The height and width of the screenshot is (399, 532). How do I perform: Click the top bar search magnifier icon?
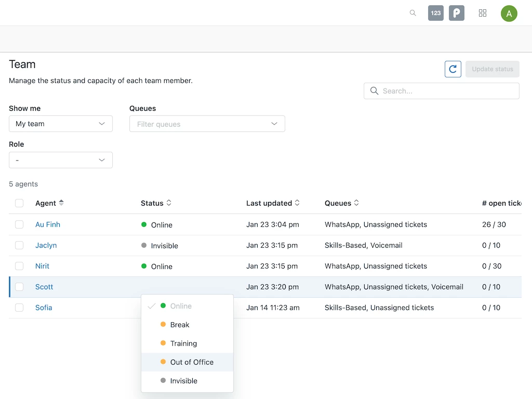coord(413,13)
